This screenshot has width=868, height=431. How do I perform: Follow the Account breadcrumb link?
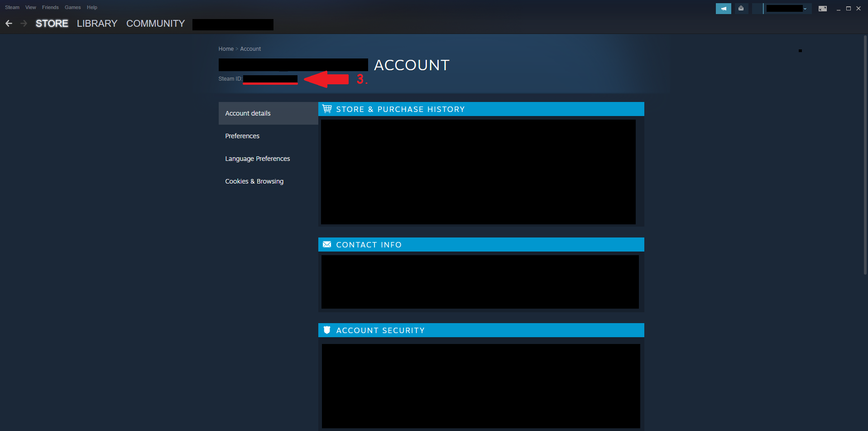pos(250,49)
